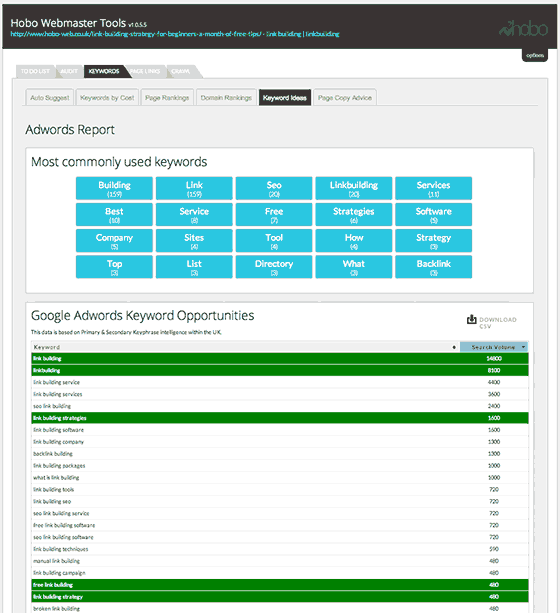Select the 'link building seo' row
560x613 pixels.
pos(280,501)
